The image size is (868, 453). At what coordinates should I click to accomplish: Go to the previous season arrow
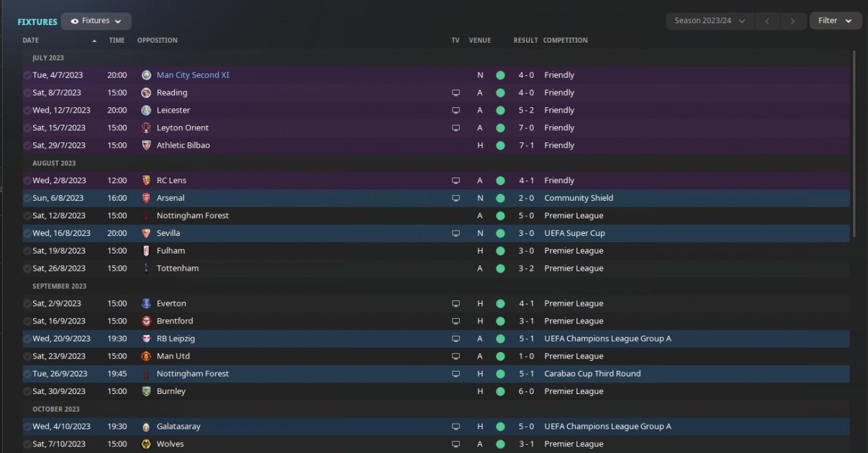[767, 21]
